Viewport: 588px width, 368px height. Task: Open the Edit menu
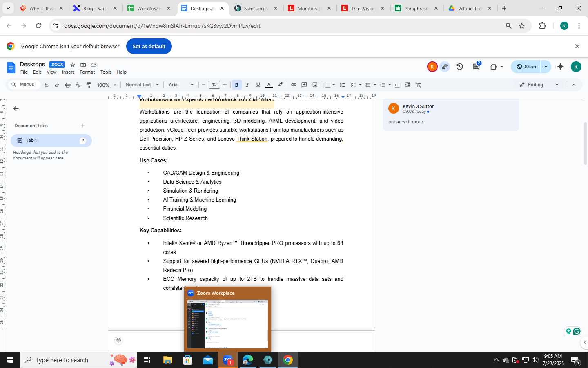pyautogui.click(x=37, y=72)
